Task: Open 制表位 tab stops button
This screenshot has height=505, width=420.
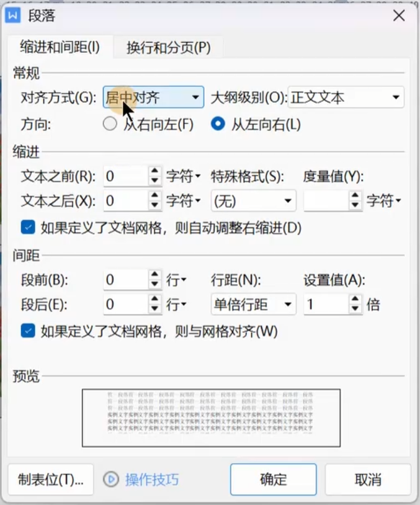Action: (x=51, y=479)
